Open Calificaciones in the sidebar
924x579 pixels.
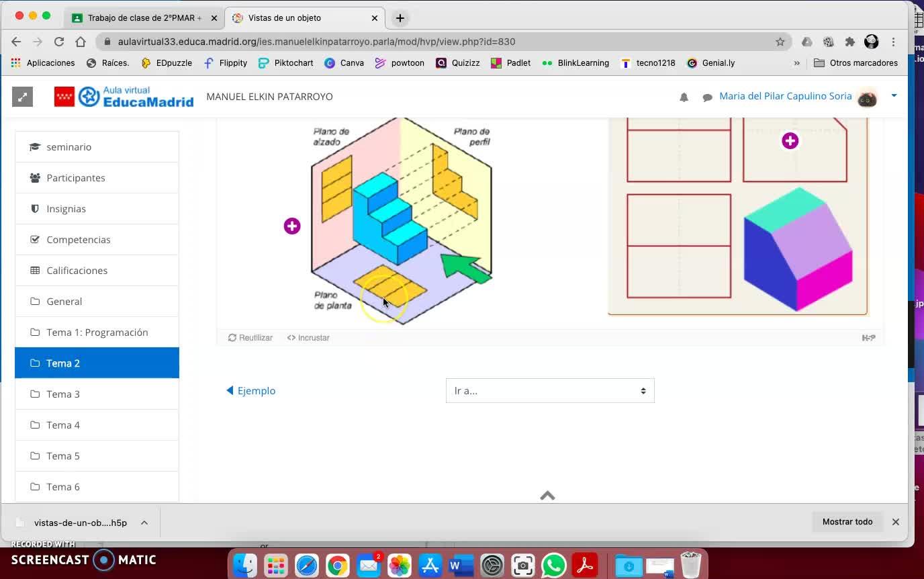pyautogui.click(x=97, y=271)
